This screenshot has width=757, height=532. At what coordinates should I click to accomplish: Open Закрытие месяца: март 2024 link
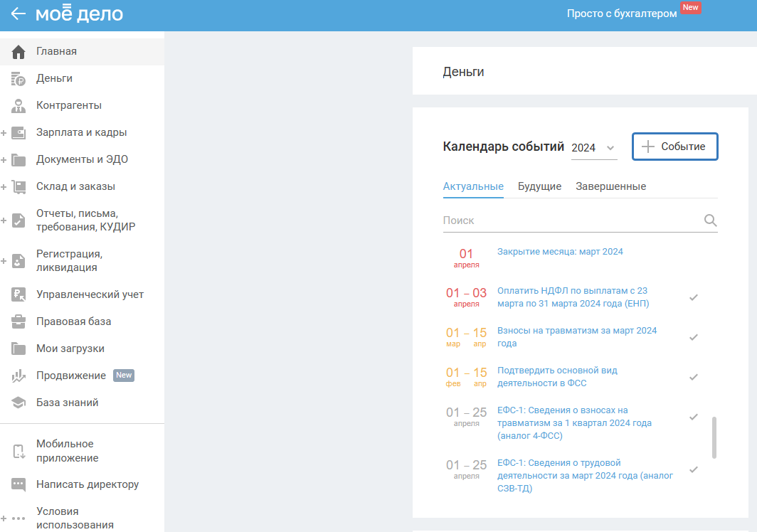tap(560, 252)
